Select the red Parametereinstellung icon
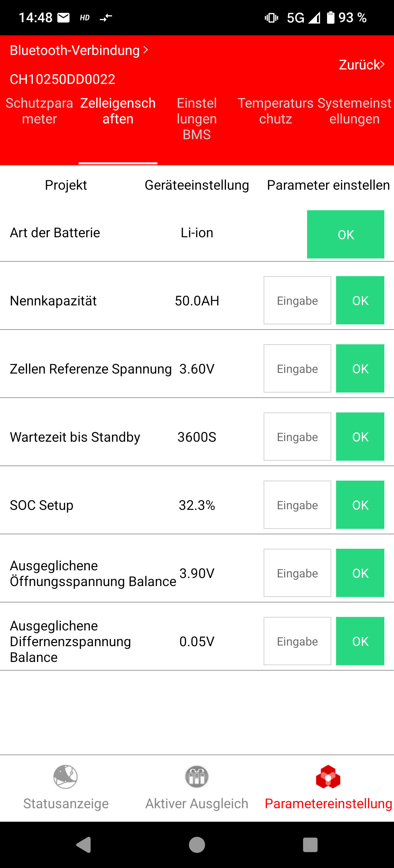Screen dimensions: 394x868 [328, 776]
